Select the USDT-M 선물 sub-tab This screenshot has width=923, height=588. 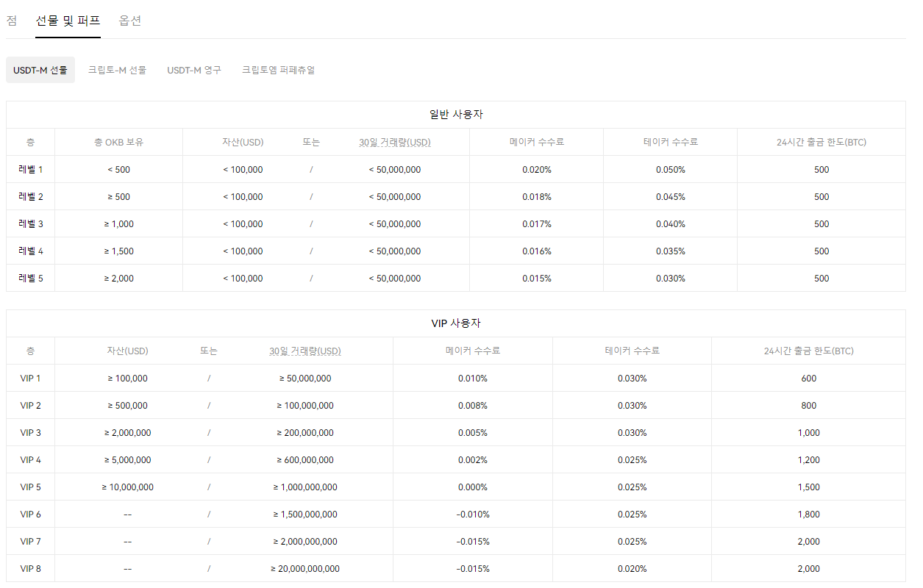40,70
